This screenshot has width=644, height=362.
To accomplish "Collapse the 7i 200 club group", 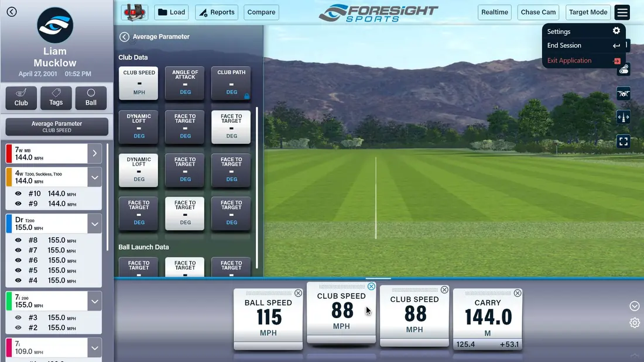I will (x=94, y=302).
